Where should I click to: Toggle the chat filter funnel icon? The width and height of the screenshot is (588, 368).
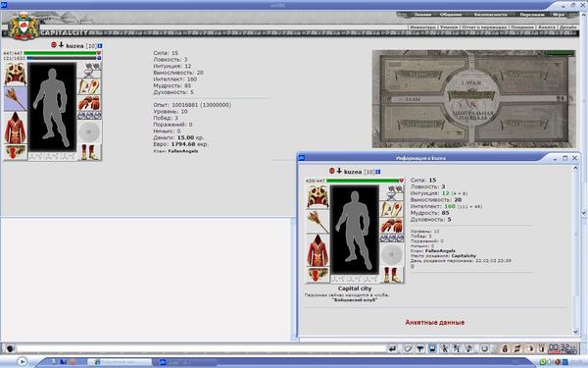(x=420, y=348)
